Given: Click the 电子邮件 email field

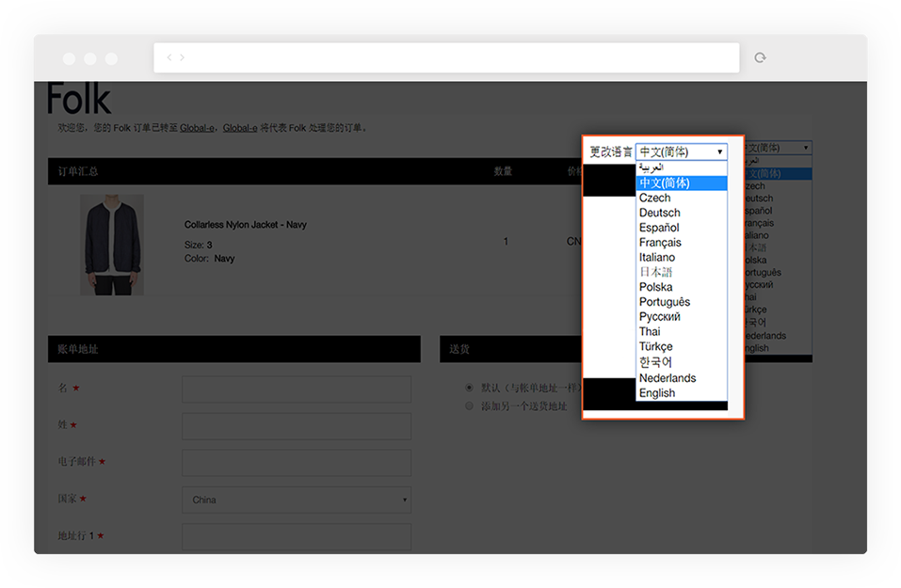Looking at the screenshot, I should coord(297,463).
